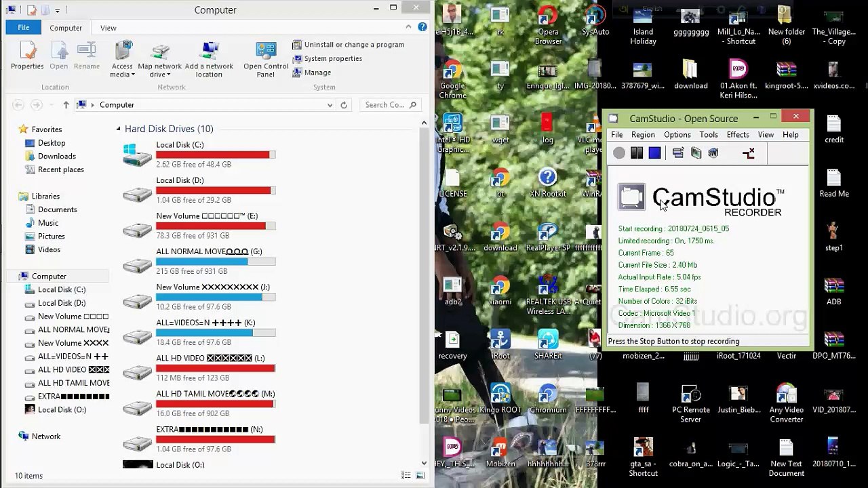Click Manage in the System ribbon group
The height and width of the screenshot is (488, 868).
click(x=312, y=73)
